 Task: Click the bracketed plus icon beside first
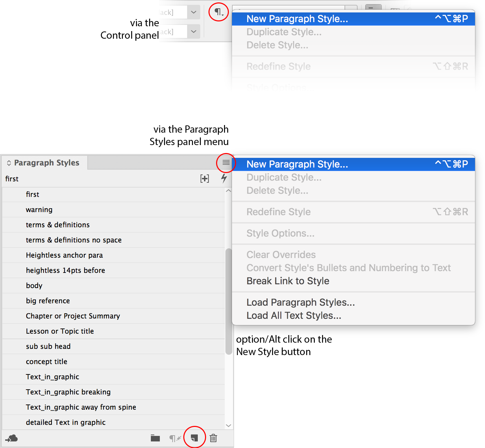205,179
